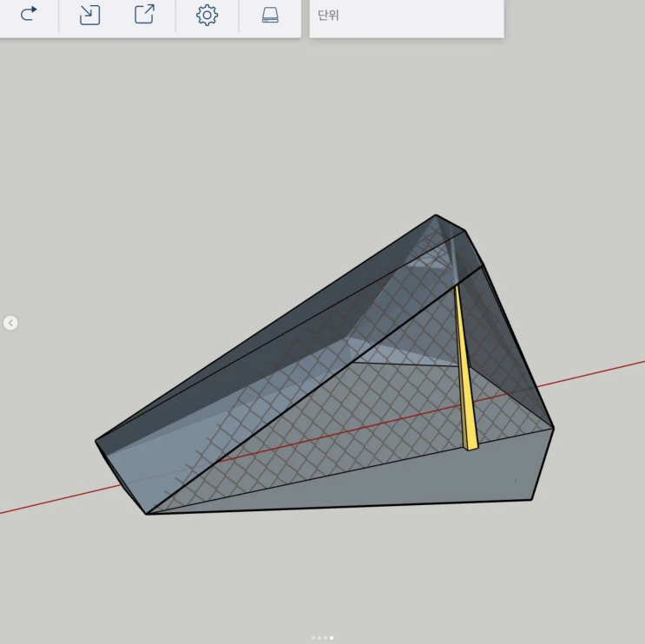Click the redo arrow icon

click(29, 15)
